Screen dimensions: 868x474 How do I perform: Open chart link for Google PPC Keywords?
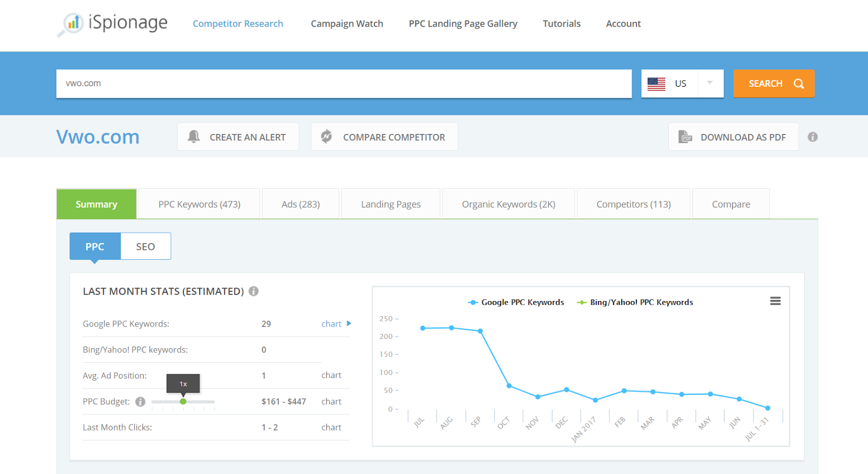click(331, 324)
